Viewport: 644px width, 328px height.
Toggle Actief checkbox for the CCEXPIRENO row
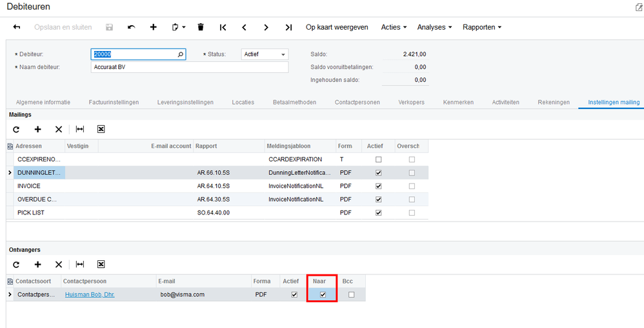point(379,159)
